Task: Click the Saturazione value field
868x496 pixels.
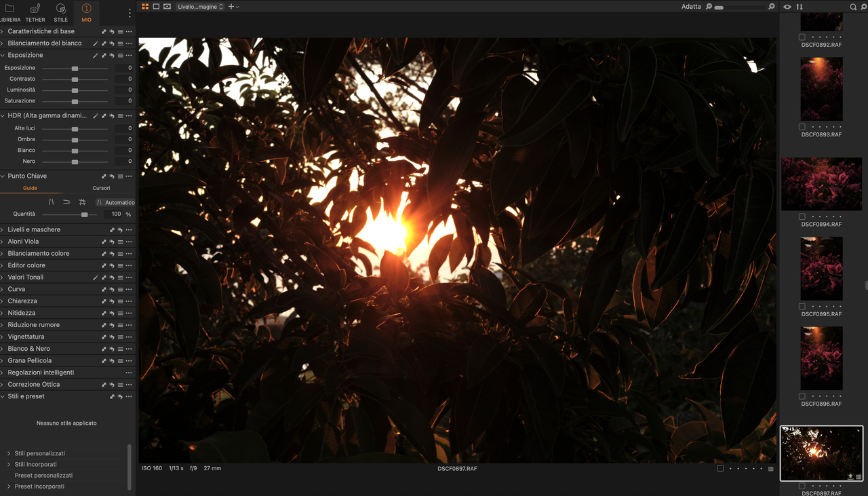Action: [x=123, y=101]
